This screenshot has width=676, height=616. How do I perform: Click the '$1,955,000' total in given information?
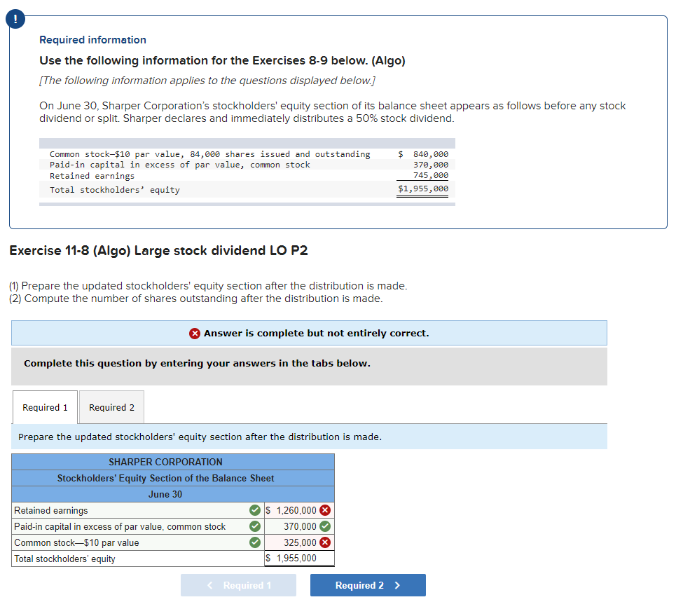[423, 189]
